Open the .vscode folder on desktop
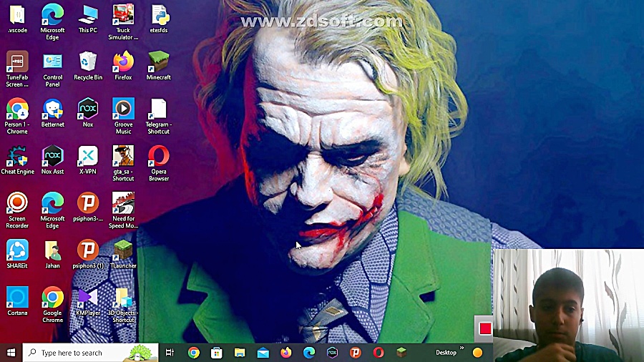 (17, 19)
